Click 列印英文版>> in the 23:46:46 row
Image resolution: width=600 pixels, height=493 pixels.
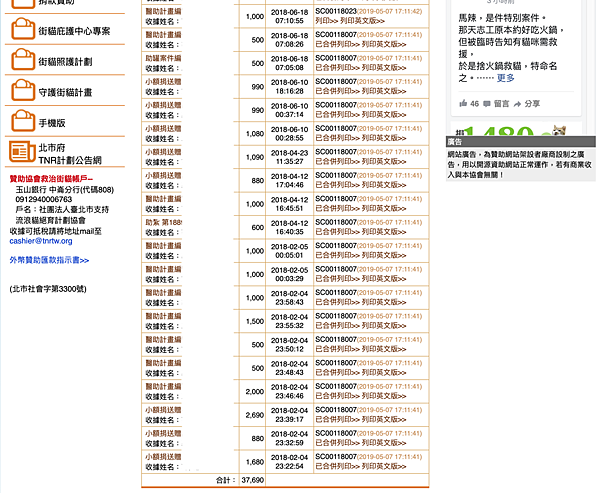click(384, 395)
